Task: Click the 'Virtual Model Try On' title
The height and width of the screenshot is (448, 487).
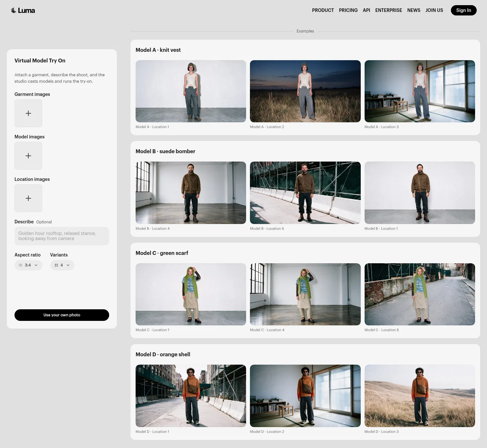Action: click(x=40, y=61)
